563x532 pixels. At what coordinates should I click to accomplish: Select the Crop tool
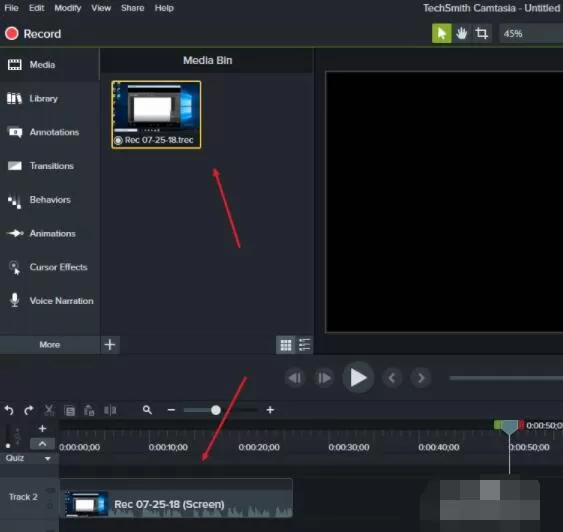point(481,34)
